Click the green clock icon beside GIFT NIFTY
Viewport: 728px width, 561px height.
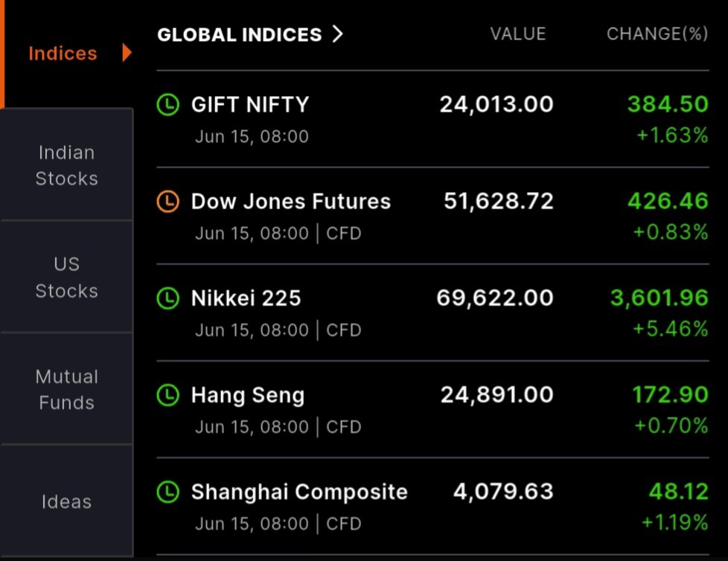coord(167,104)
